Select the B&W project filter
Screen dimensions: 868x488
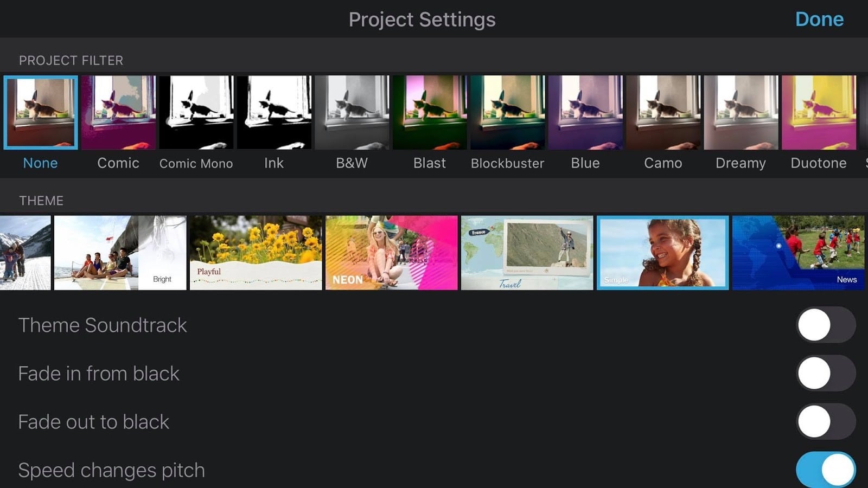(x=352, y=112)
